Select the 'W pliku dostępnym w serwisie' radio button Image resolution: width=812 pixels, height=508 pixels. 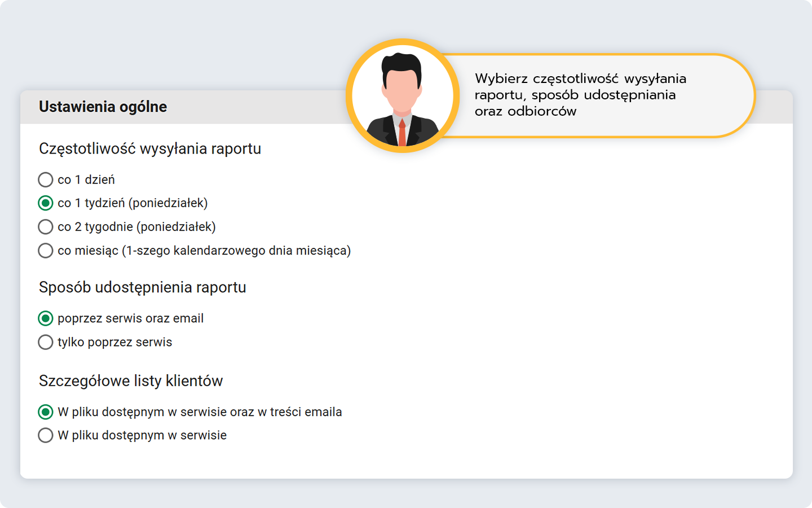(x=46, y=436)
